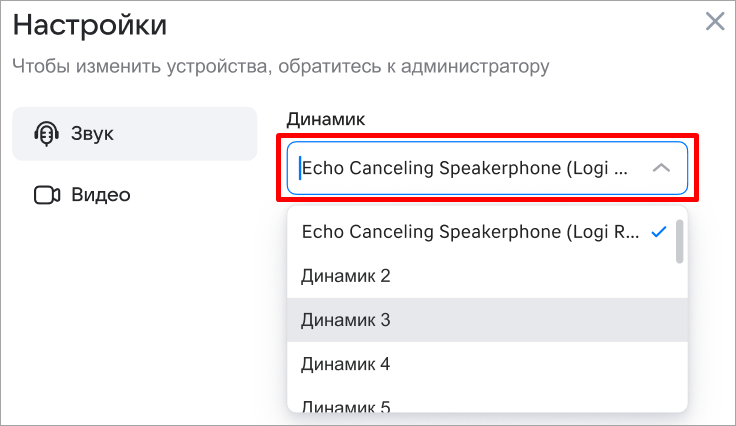Click the headset icon next to Звук

[x=46, y=133]
